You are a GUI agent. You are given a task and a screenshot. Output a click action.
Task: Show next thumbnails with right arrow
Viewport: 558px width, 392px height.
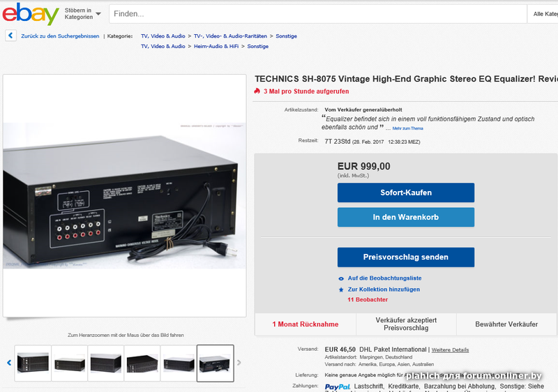(239, 363)
